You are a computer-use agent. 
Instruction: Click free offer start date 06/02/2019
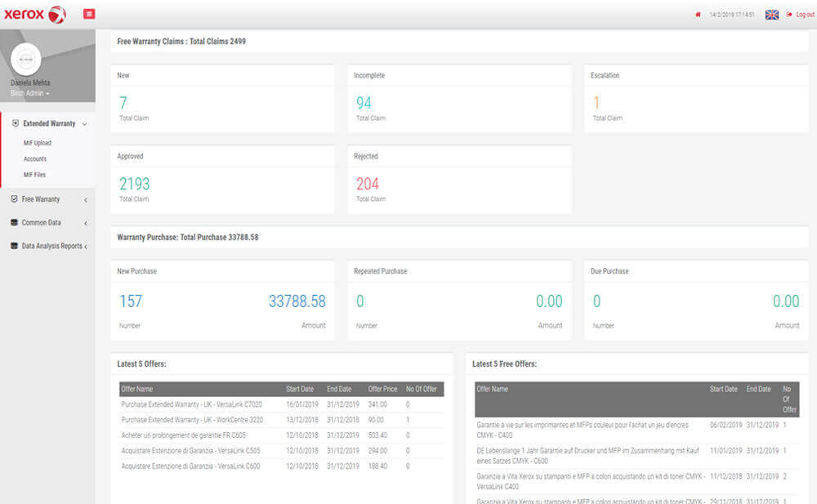tap(725, 425)
